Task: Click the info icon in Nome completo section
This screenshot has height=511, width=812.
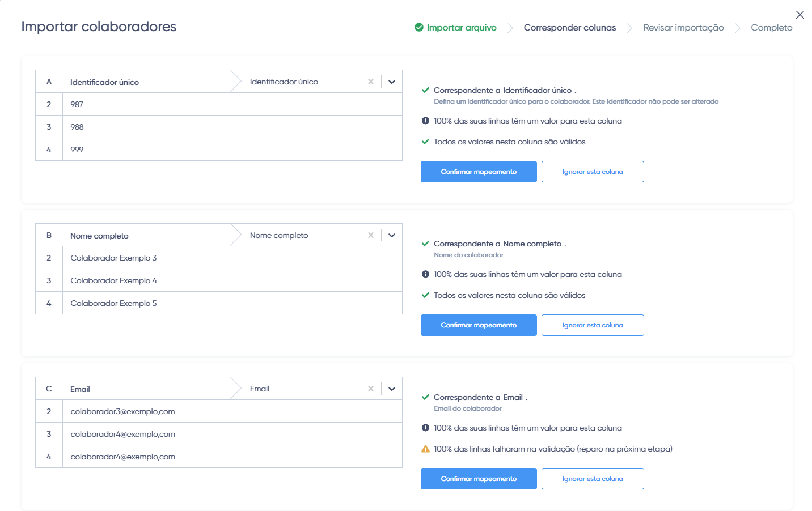Action: [x=425, y=274]
